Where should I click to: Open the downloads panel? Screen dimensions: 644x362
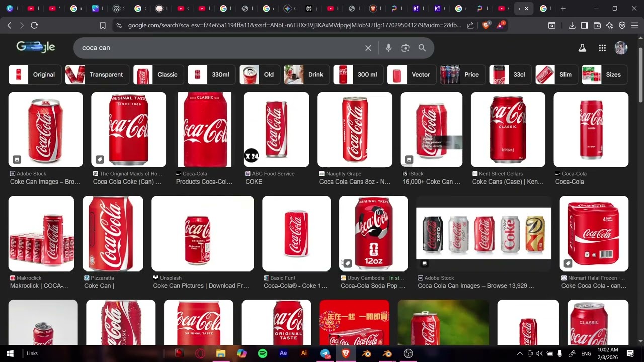click(572, 25)
